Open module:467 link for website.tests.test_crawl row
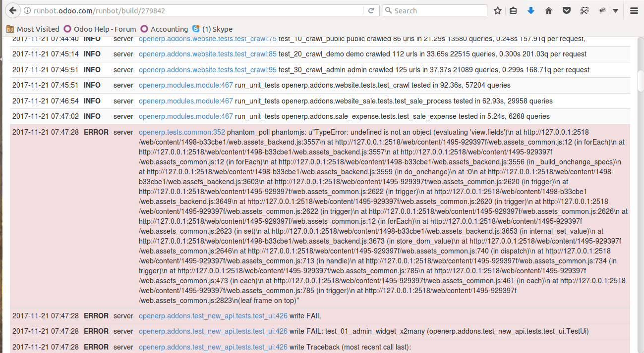The width and height of the screenshot is (644, 353). [x=186, y=85]
